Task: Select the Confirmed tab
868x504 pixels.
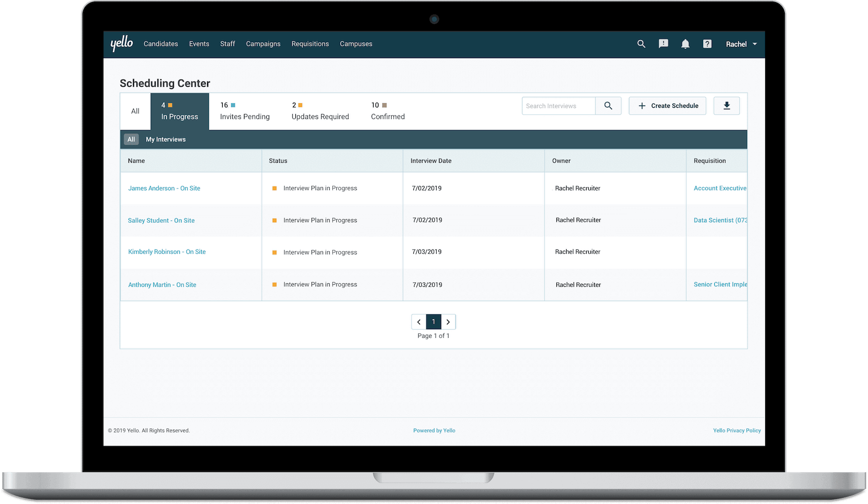Action: pos(388,111)
